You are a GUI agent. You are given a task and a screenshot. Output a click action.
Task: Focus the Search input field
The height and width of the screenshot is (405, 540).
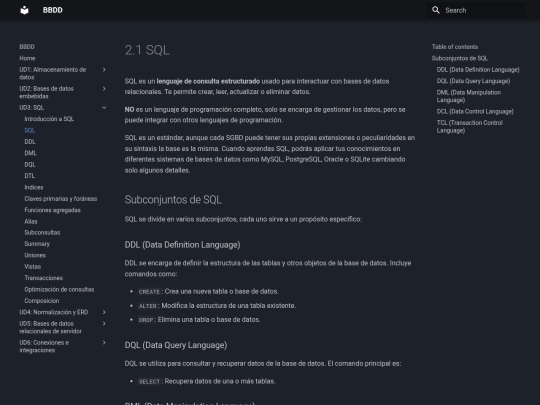(x=476, y=10)
